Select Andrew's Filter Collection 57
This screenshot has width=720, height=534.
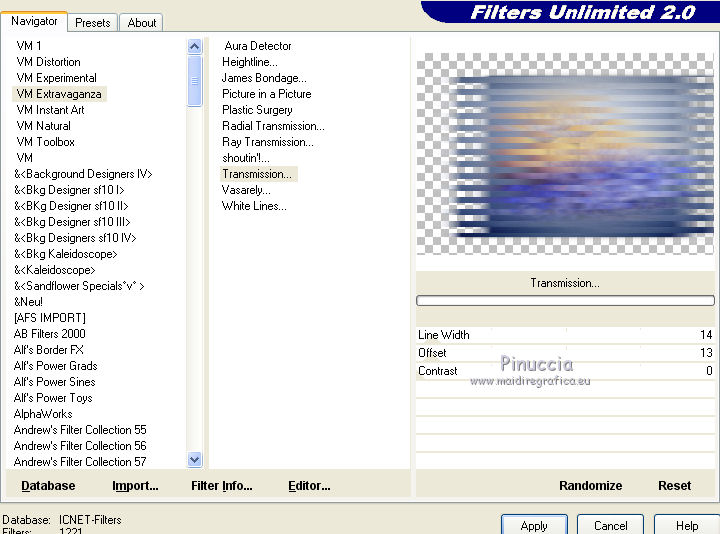click(x=80, y=462)
